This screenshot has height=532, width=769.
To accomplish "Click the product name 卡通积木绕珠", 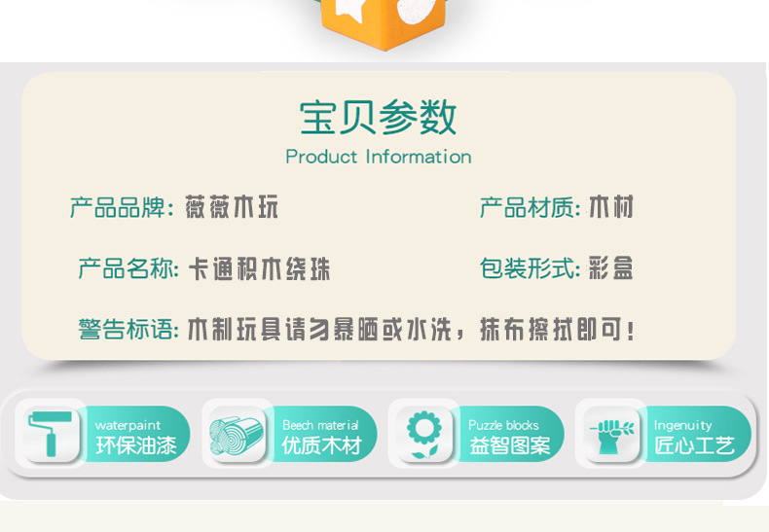I will click(260, 269).
